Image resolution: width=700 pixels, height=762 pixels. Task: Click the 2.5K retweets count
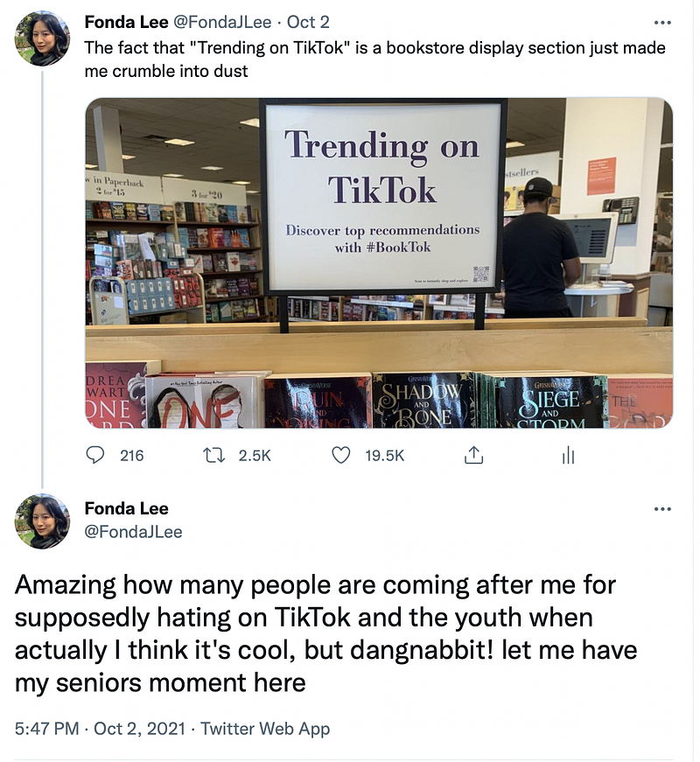[x=255, y=456]
